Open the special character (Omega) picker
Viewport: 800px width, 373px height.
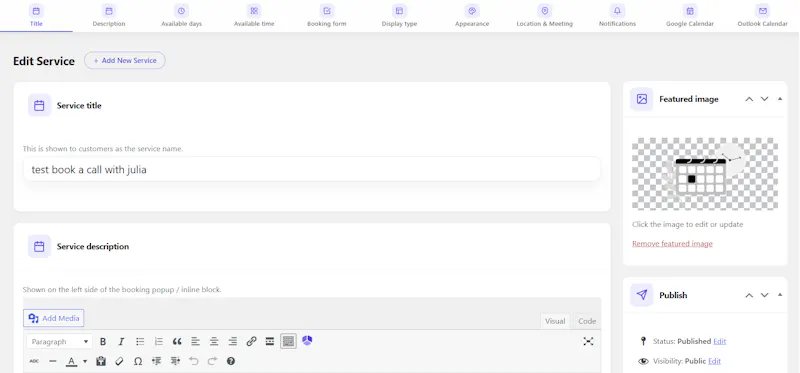click(x=138, y=361)
